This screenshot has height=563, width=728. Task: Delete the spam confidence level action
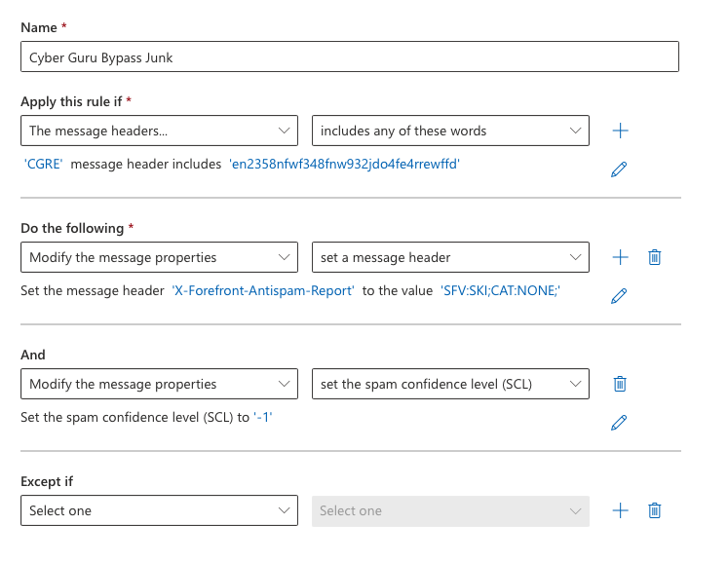(x=620, y=384)
